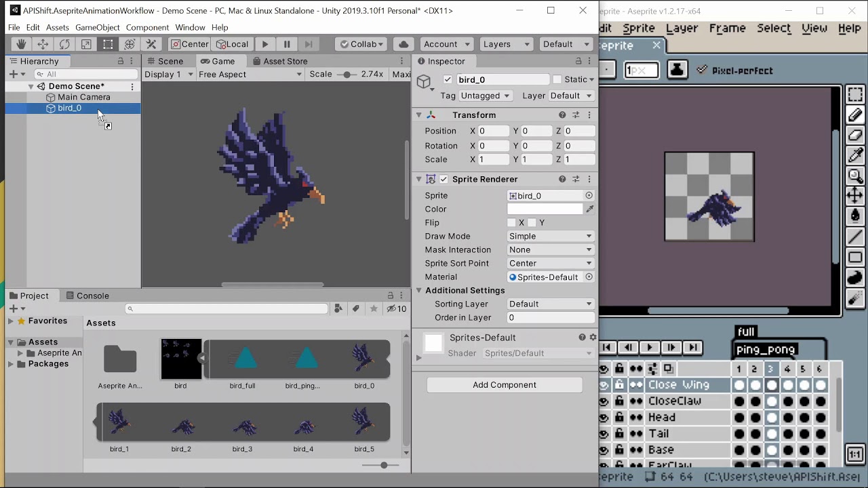Select the Move tool in Unity toolbar
The width and height of the screenshot is (868, 488).
click(x=43, y=44)
